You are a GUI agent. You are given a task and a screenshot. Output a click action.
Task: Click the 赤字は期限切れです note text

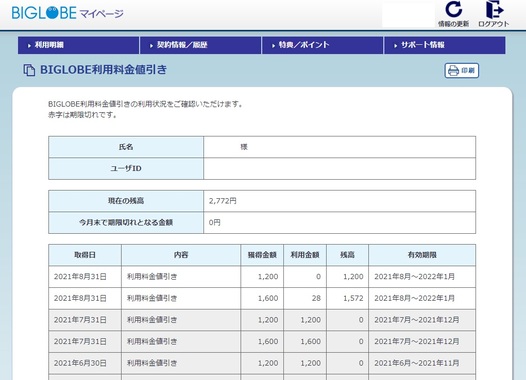pyautogui.click(x=83, y=115)
